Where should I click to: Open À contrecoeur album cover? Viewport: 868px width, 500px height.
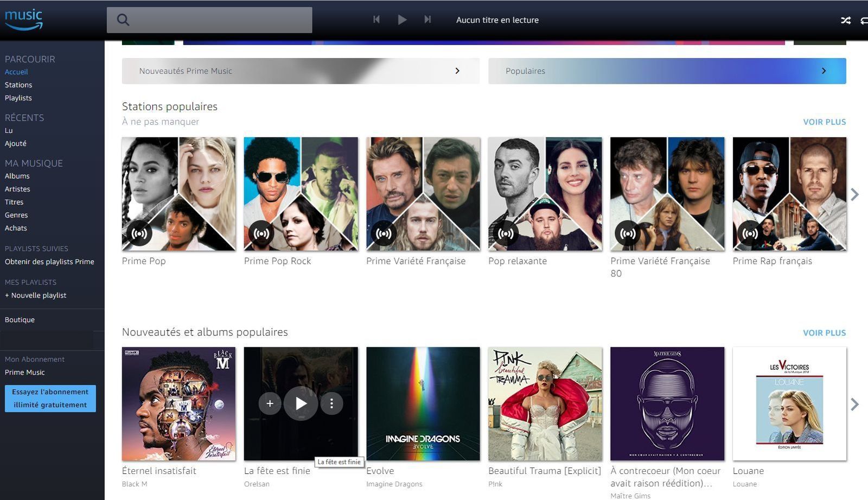(x=667, y=404)
